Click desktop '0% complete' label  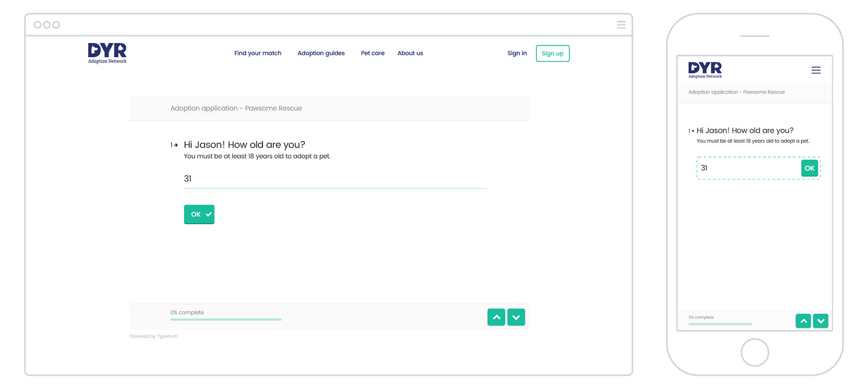point(187,312)
